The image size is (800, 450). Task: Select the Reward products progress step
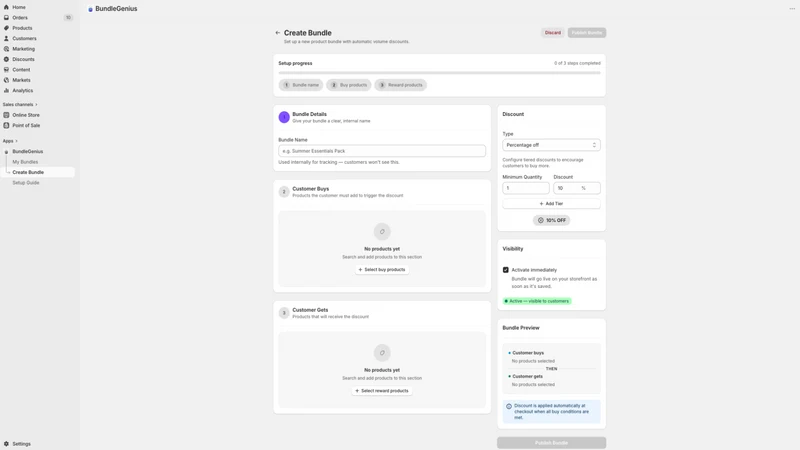(x=401, y=85)
